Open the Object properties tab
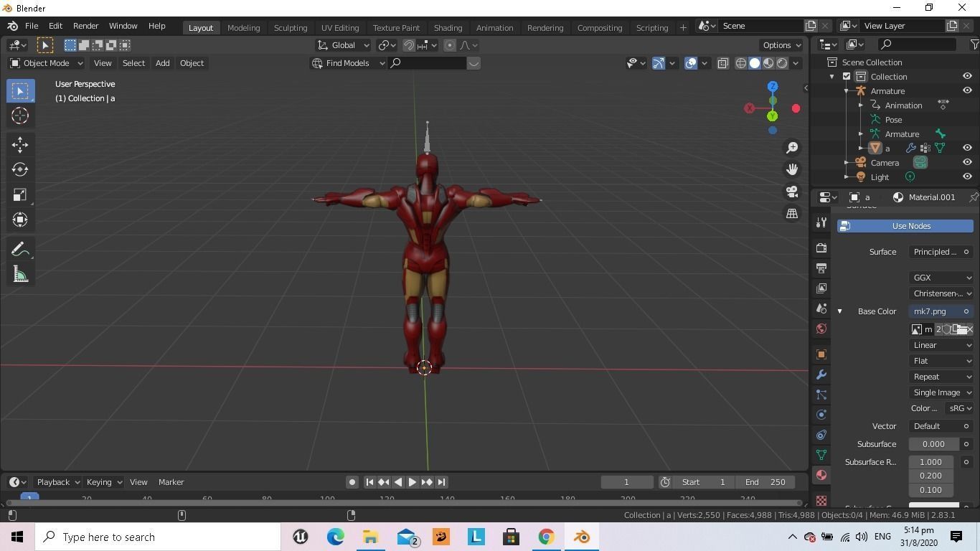This screenshot has width=980, height=551. [x=821, y=354]
